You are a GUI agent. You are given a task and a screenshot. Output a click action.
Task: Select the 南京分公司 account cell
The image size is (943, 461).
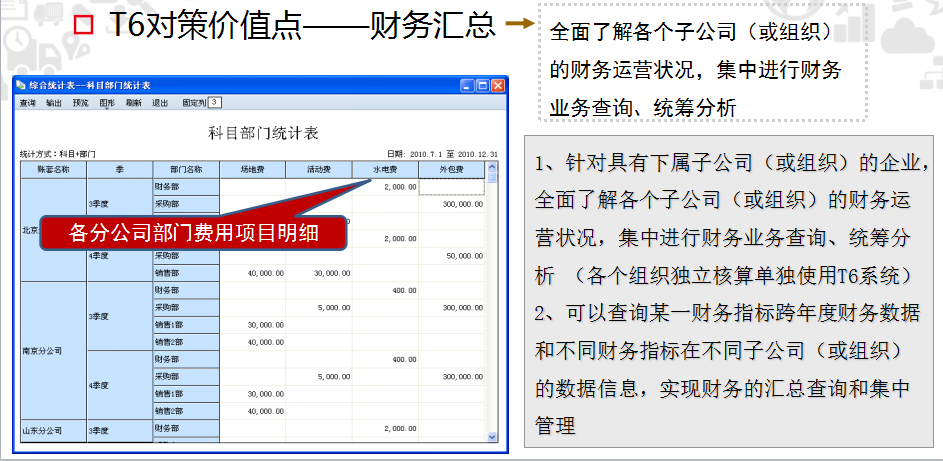coord(54,350)
